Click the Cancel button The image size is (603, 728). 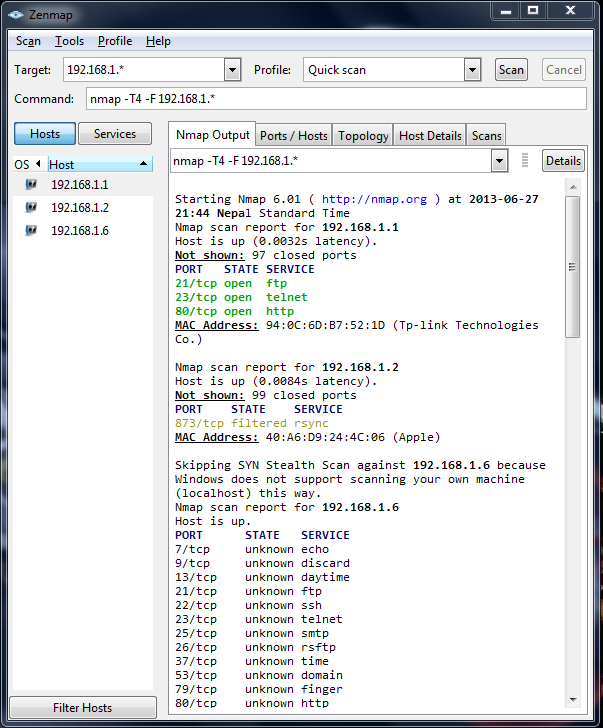click(x=564, y=70)
